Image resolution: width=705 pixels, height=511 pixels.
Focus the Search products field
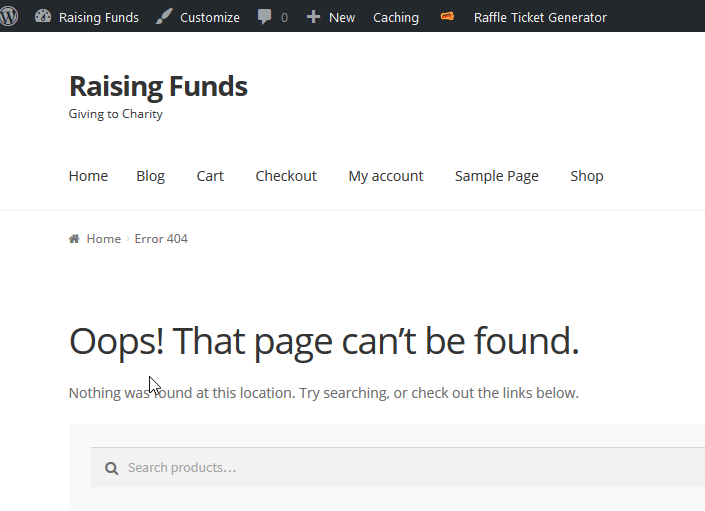coord(400,468)
